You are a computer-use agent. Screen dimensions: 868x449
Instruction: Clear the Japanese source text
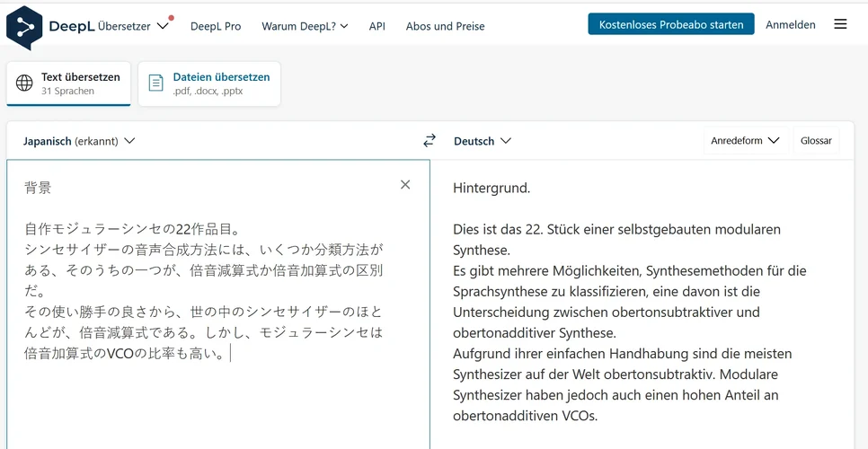(x=405, y=185)
